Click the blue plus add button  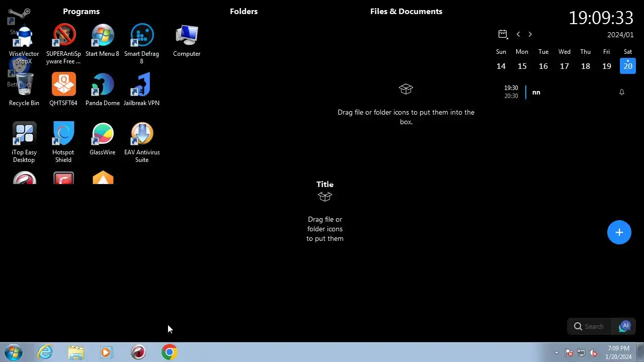[x=619, y=232]
